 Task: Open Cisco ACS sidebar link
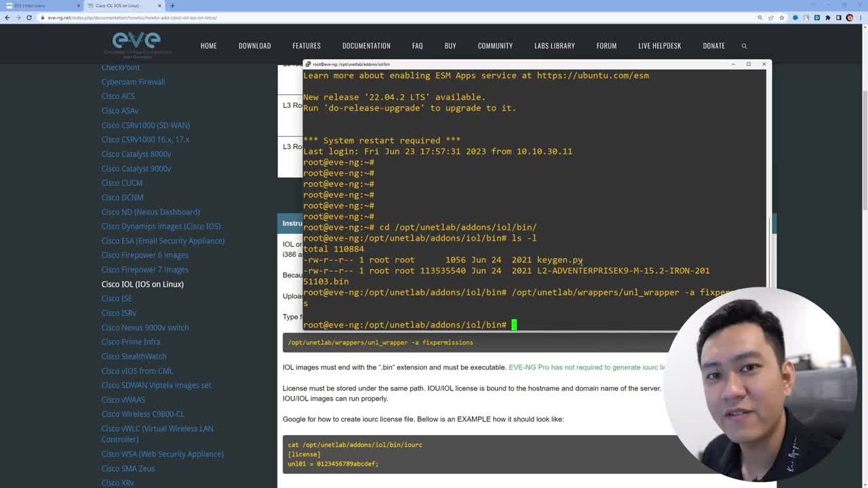pos(118,96)
